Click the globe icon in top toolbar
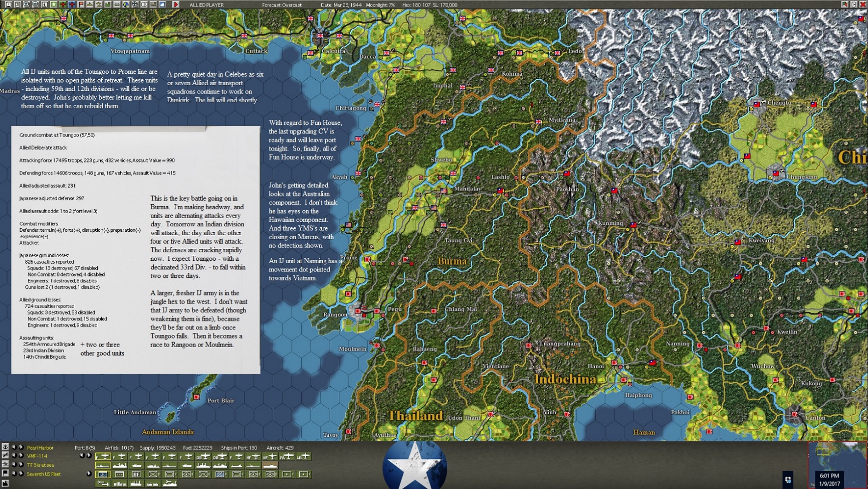The image size is (868, 489). (x=126, y=5)
